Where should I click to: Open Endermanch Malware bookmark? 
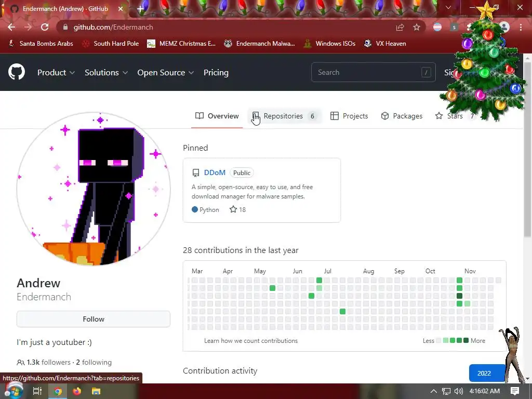tap(260, 44)
